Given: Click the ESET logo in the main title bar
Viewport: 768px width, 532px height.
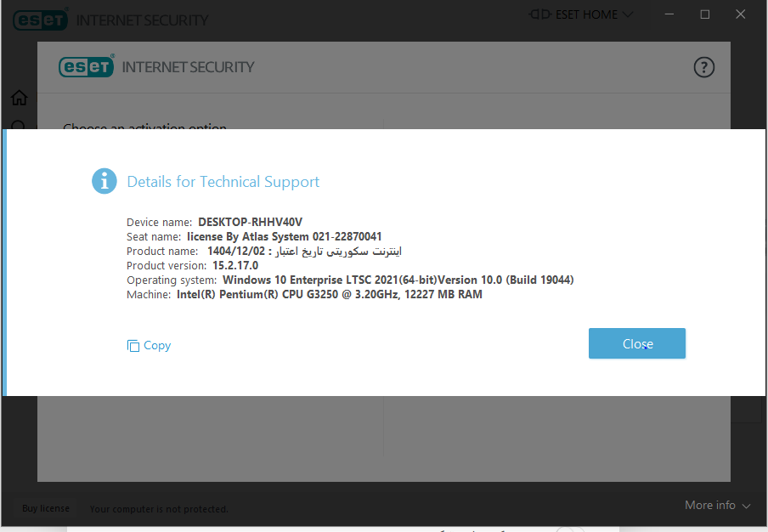Looking at the screenshot, I should click(41, 20).
